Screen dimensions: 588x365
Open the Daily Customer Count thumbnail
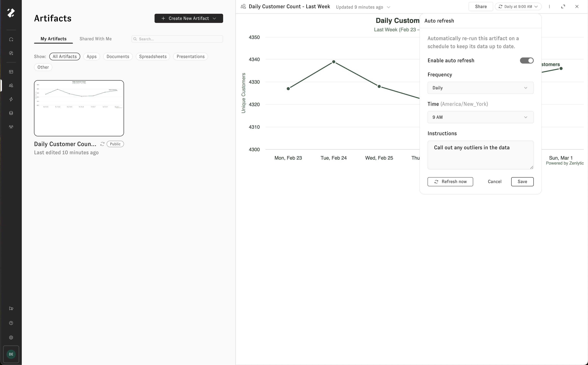[x=79, y=108]
